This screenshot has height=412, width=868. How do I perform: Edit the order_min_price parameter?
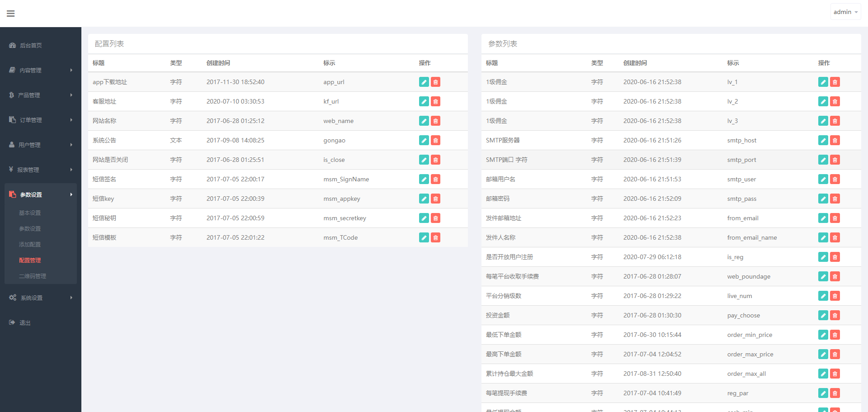823,335
